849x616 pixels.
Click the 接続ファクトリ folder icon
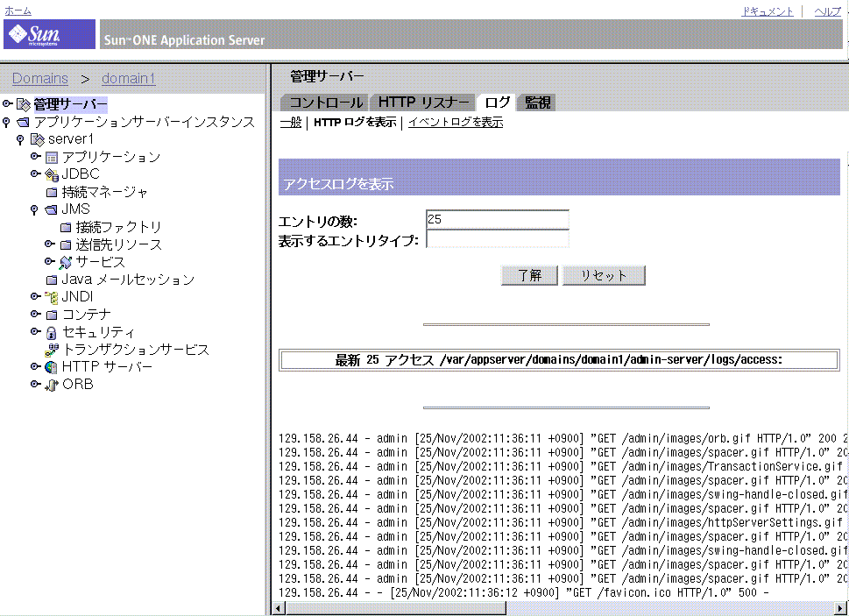click(66, 227)
